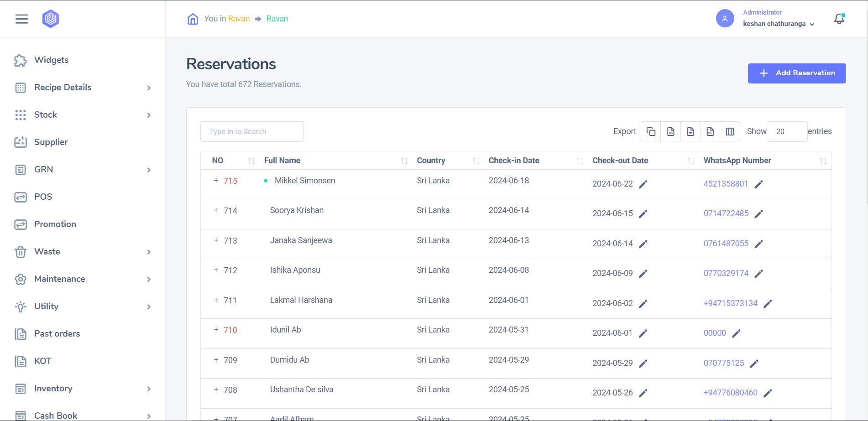868x421 pixels.
Task: Toggle the hamburger sidebar menu
Action: tap(21, 19)
